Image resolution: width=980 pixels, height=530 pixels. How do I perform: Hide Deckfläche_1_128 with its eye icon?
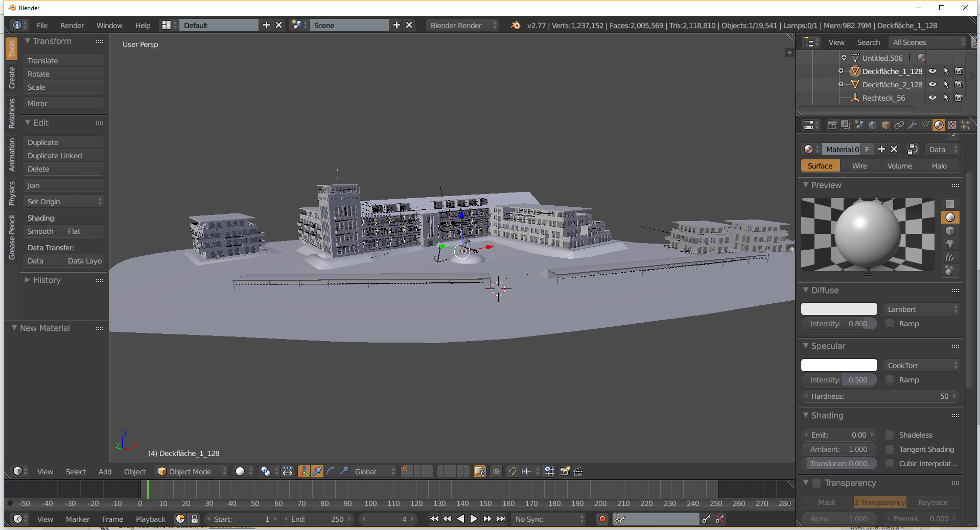pos(932,71)
